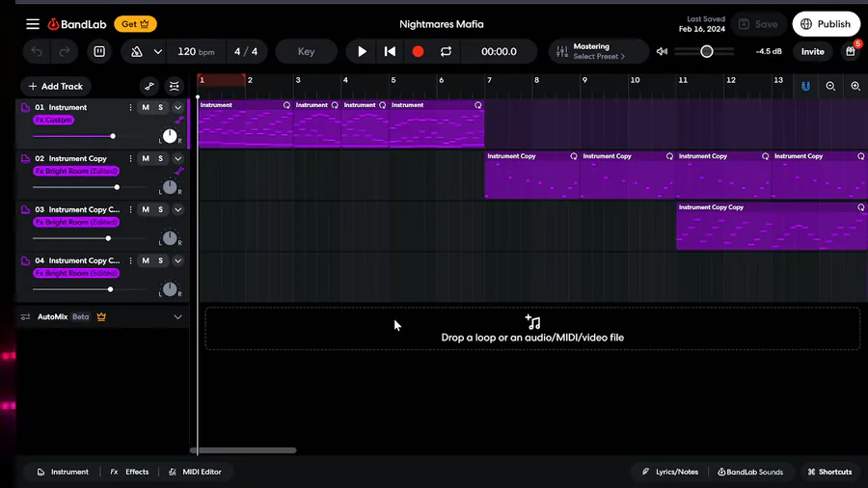Adjust the master volume slider
The image size is (868, 488).
(704, 51)
